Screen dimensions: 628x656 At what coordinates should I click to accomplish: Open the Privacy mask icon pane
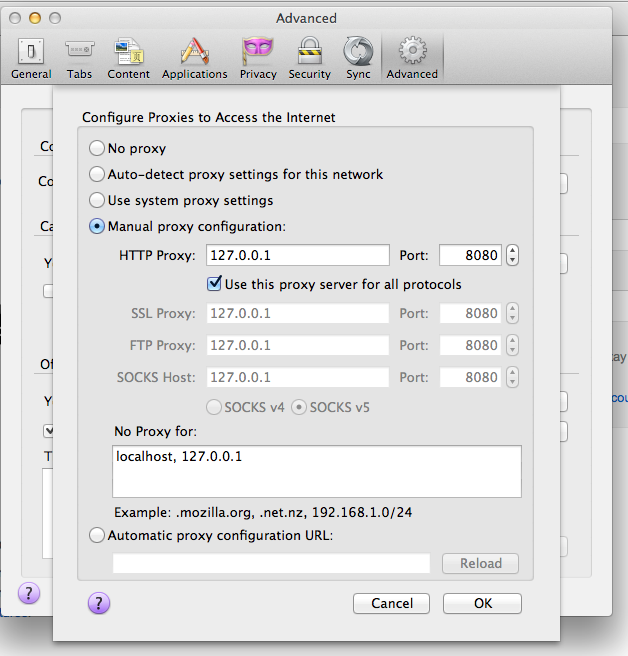click(x=258, y=58)
